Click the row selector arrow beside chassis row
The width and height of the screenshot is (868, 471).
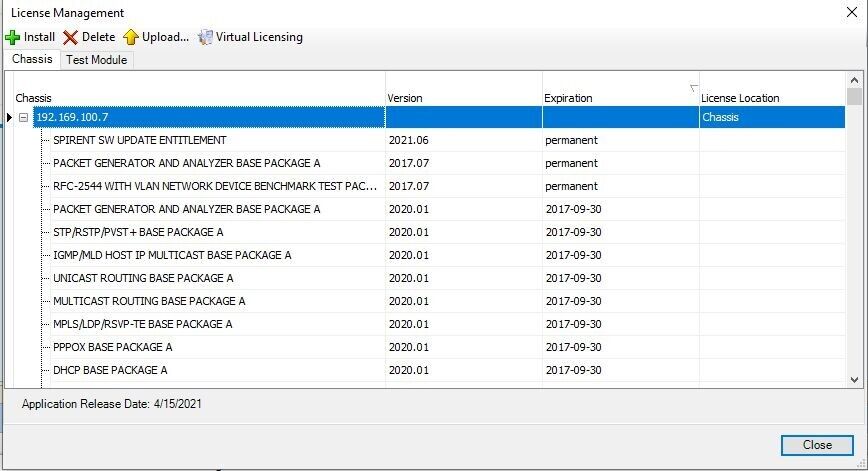click(x=10, y=118)
